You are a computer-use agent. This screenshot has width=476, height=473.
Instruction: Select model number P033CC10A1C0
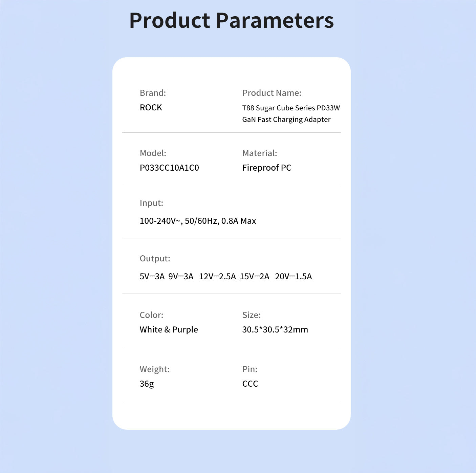point(169,168)
